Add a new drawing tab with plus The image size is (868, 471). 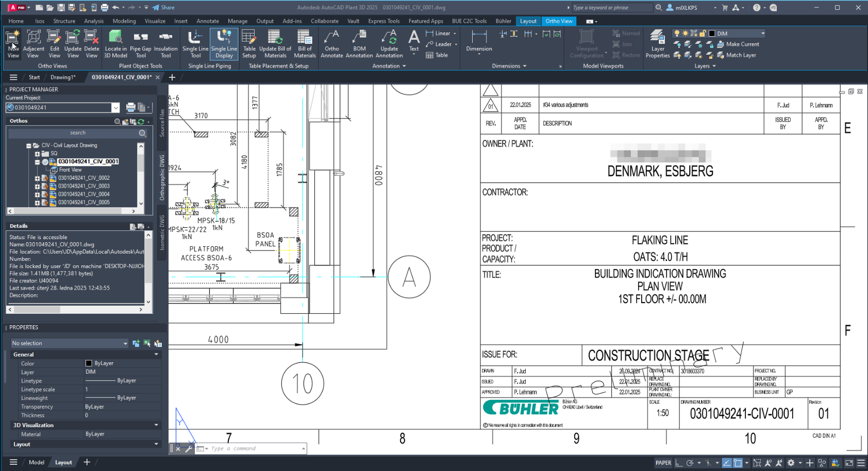pyautogui.click(x=172, y=77)
